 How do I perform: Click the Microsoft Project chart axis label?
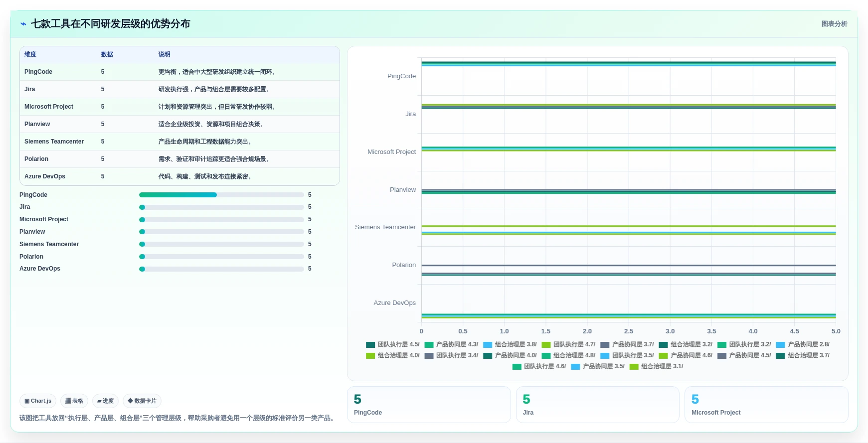tap(391, 152)
